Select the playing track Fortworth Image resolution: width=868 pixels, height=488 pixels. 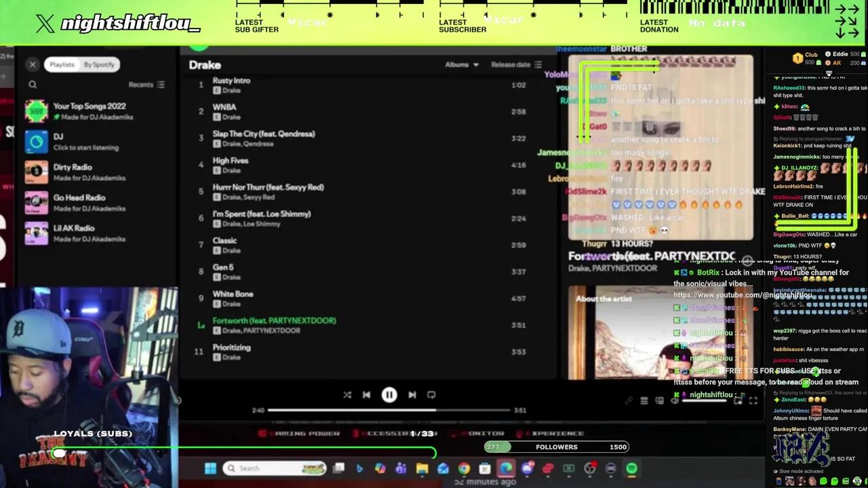(x=363, y=325)
